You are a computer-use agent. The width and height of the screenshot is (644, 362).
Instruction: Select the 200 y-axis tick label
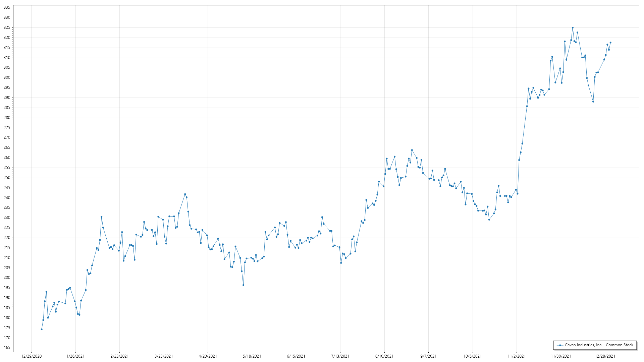tap(7, 278)
